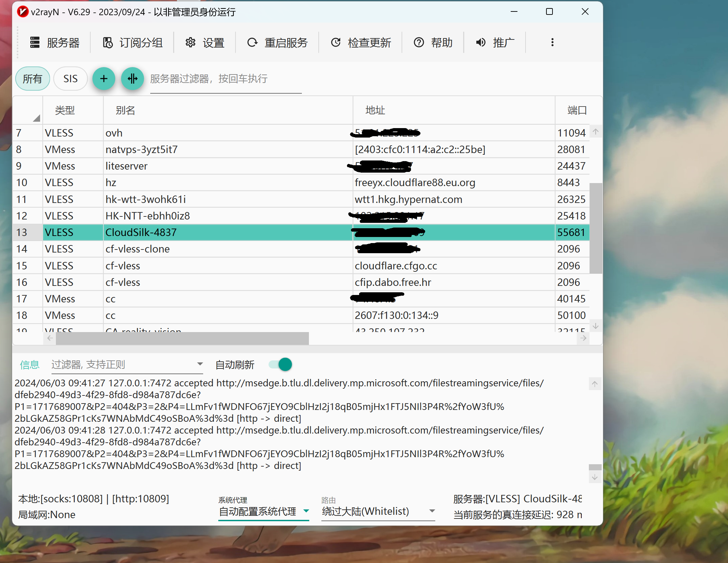Select the 所有 group tab
This screenshot has height=563, width=728.
coord(32,79)
